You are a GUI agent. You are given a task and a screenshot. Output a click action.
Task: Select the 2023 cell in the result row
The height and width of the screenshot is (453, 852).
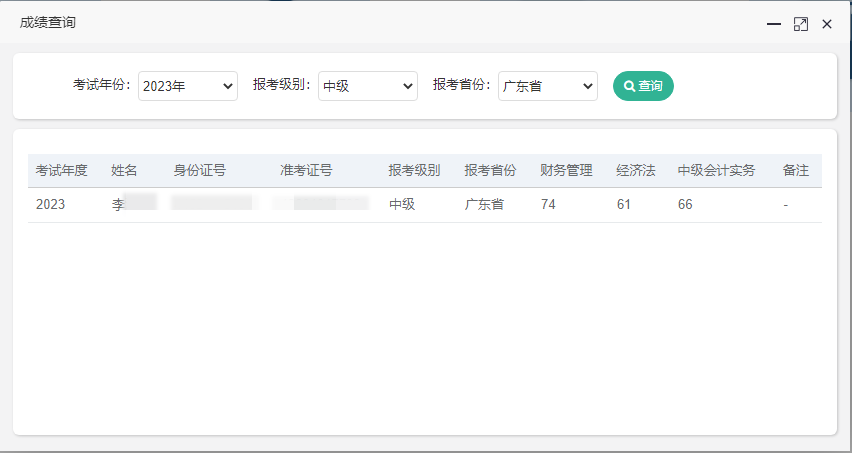[50, 204]
